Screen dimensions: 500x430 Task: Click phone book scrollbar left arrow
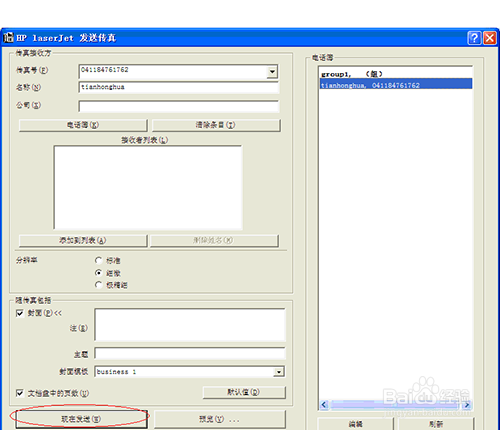[x=324, y=405]
